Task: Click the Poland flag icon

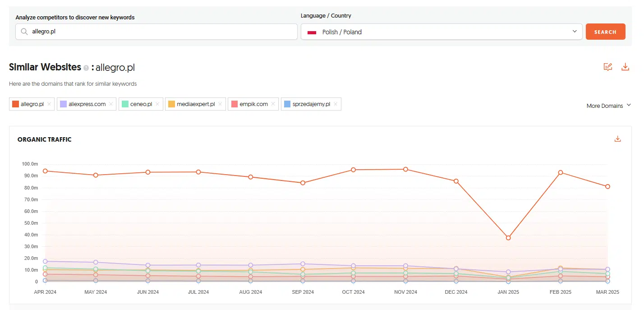Action: pyautogui.click(x=311, y=32)
